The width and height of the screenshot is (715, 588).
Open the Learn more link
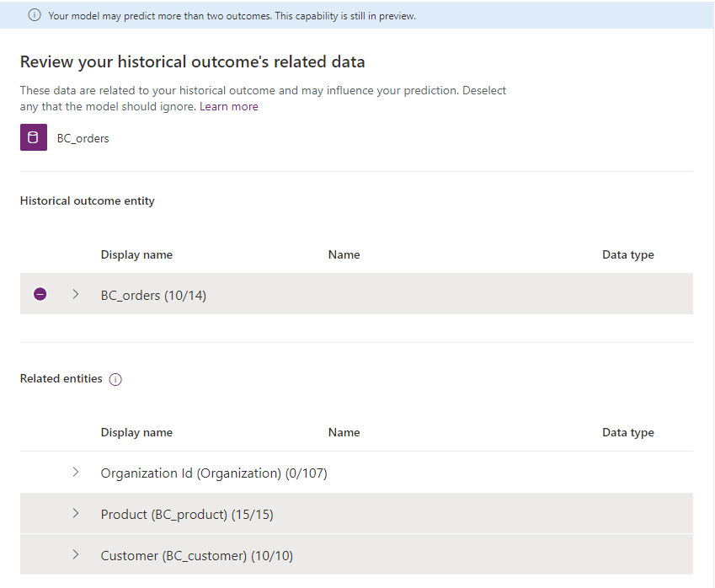229,107
